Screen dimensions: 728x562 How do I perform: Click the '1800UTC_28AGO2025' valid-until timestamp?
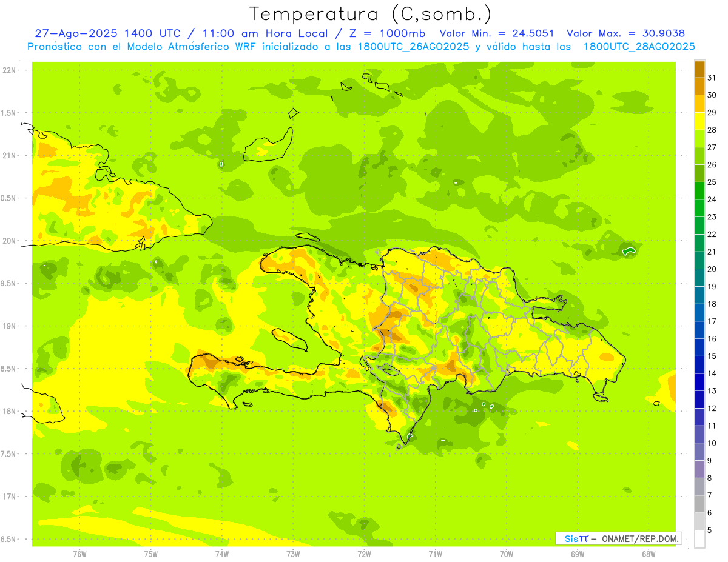click(639, 47)
